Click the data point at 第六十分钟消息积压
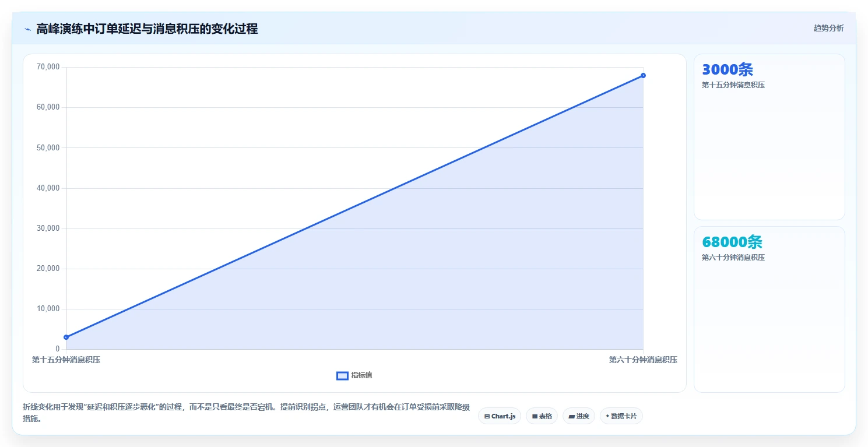 click(643, 75)
